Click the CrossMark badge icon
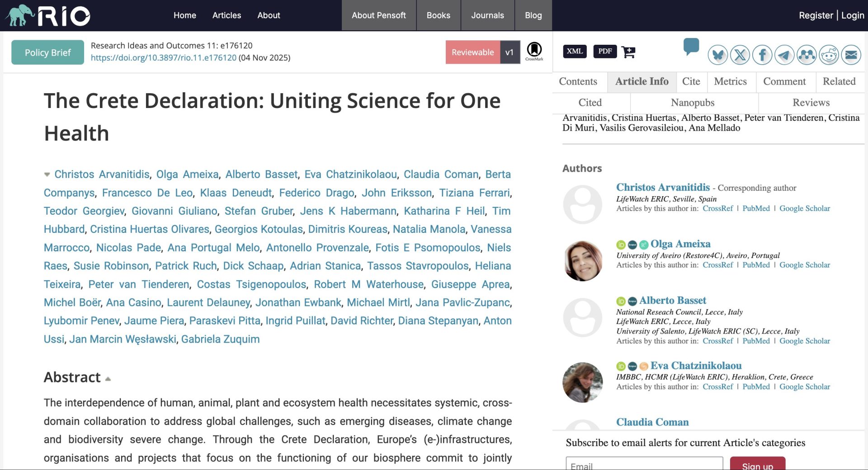The width and height of the screenshot is (868, 470). (x=534, y=51)
